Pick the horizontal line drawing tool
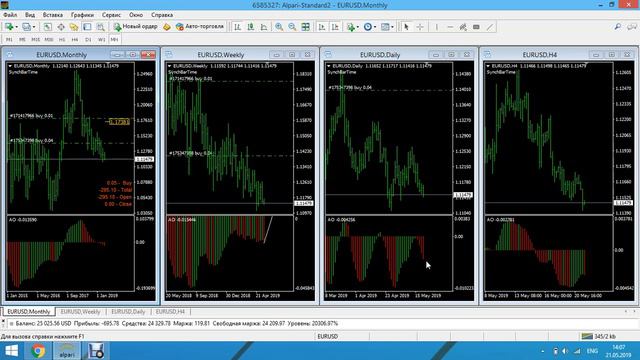Viewport: 640px width, 360px height. [450, 27]
